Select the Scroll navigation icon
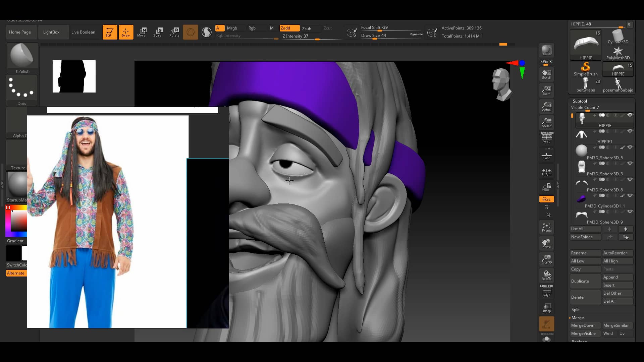 (546, 74)
